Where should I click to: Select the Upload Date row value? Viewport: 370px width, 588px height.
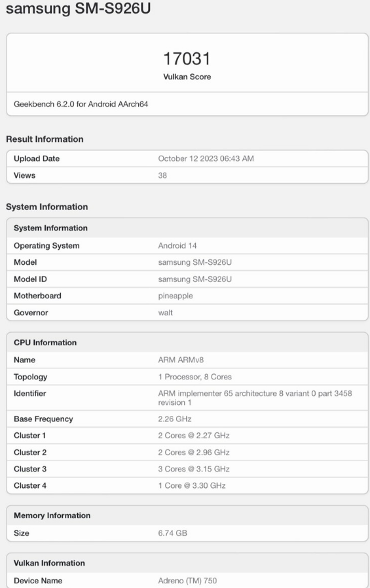(206, 159)
